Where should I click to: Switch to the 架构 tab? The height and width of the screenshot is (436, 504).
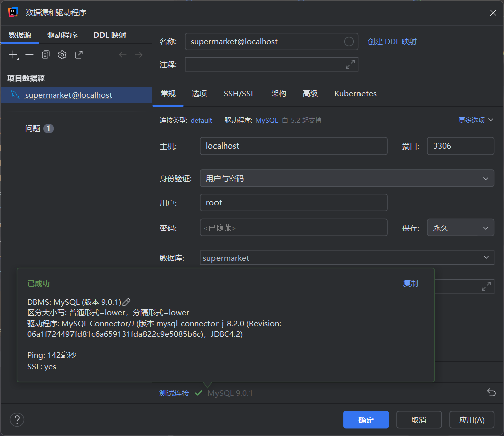click(278, 94)
